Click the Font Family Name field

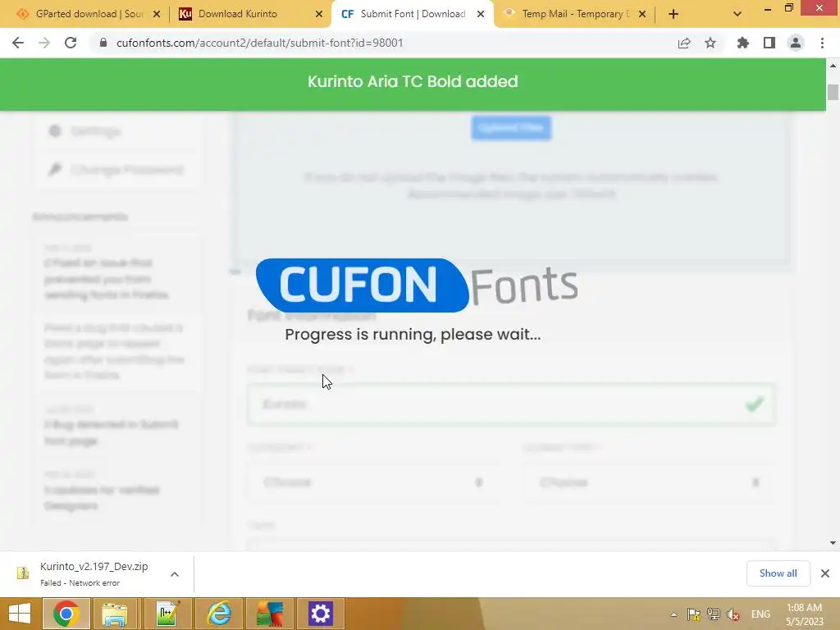511,404
